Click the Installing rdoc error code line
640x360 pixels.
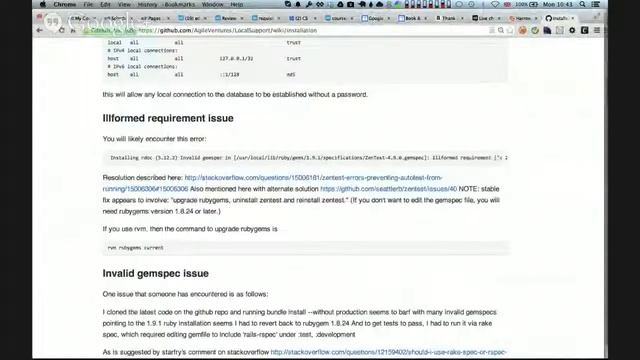[306, 158]
